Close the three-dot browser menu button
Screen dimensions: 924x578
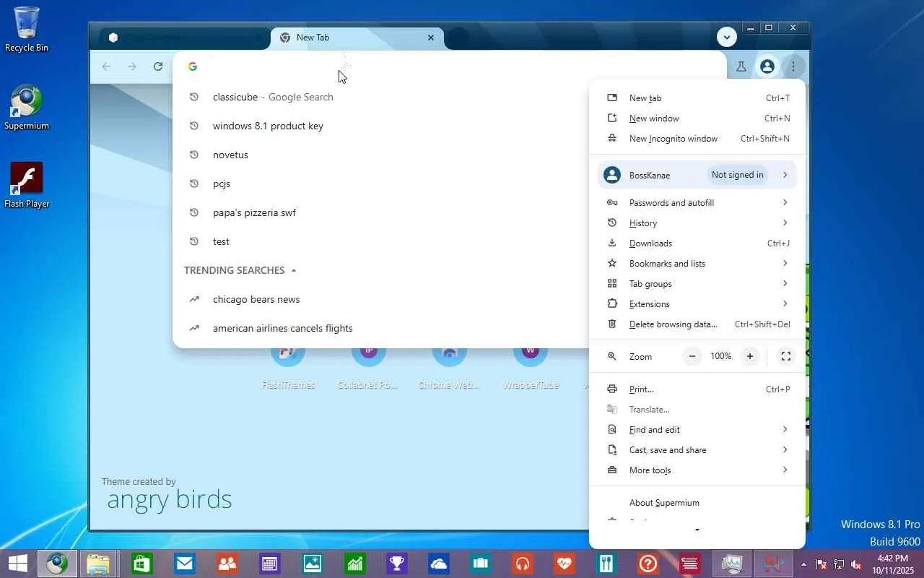coord(793,66)
